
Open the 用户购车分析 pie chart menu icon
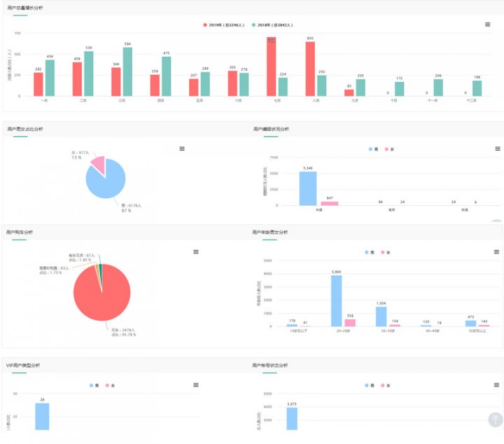pos(196,251)
